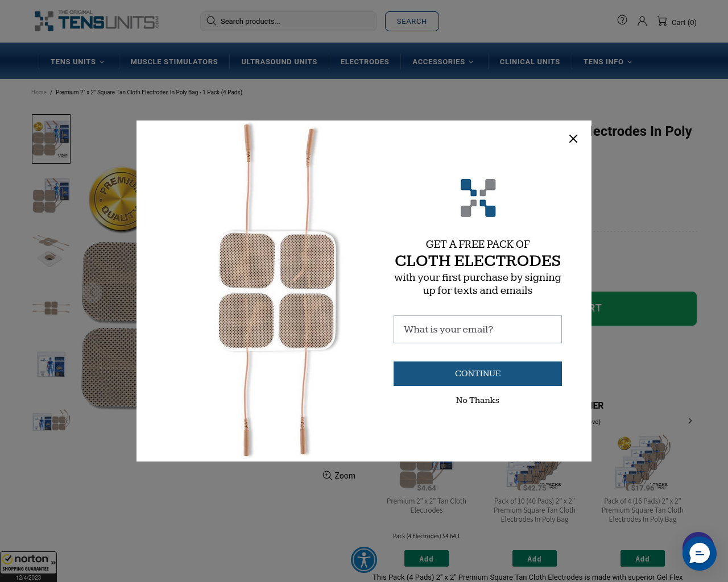728x582 pixels.
Task: Click the TensUnits logo
Action: [x=96, y=20]
